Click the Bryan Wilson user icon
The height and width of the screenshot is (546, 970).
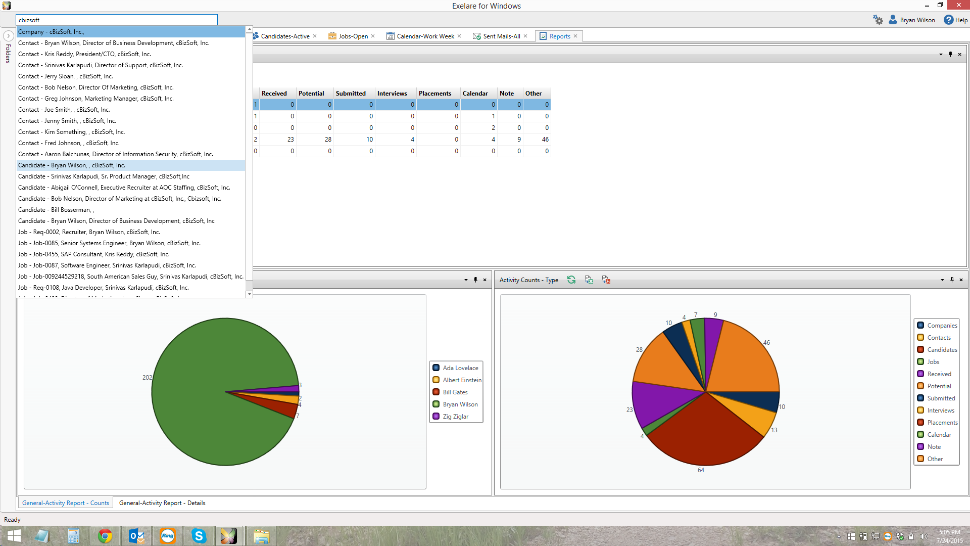pos(893,20)
